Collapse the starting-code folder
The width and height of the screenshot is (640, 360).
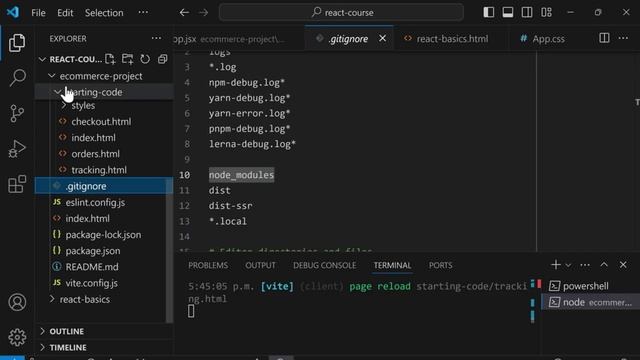click(58, 92)
